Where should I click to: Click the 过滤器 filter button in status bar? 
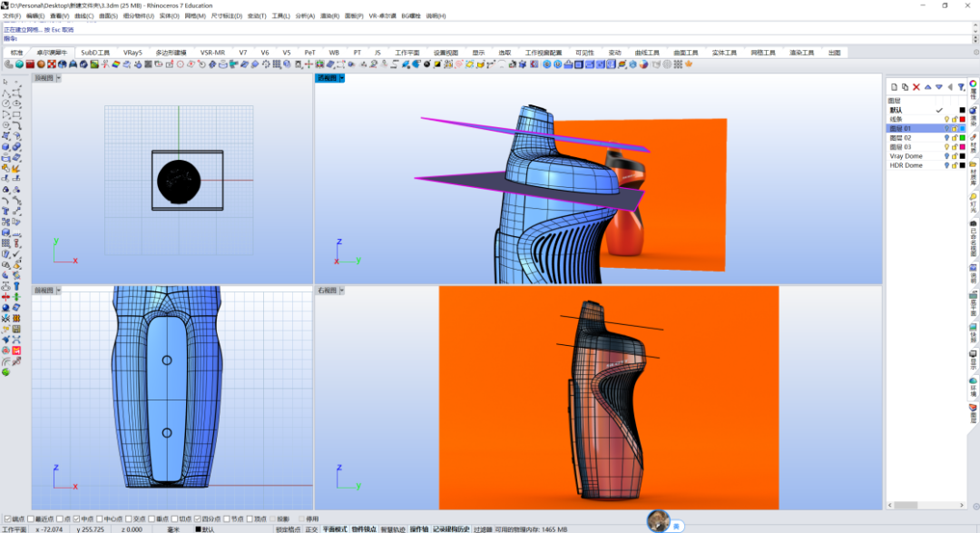pos(483,529)
